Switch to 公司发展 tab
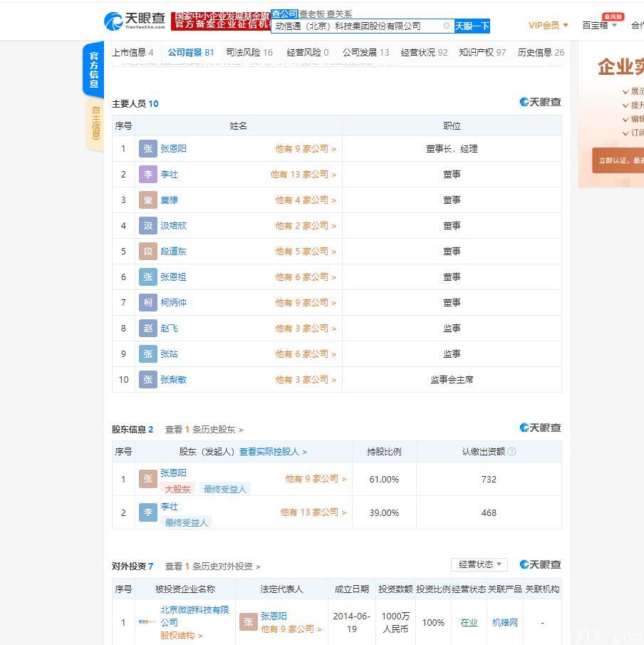Viewport: 644px width, 645px height. (x=365, y=53)
